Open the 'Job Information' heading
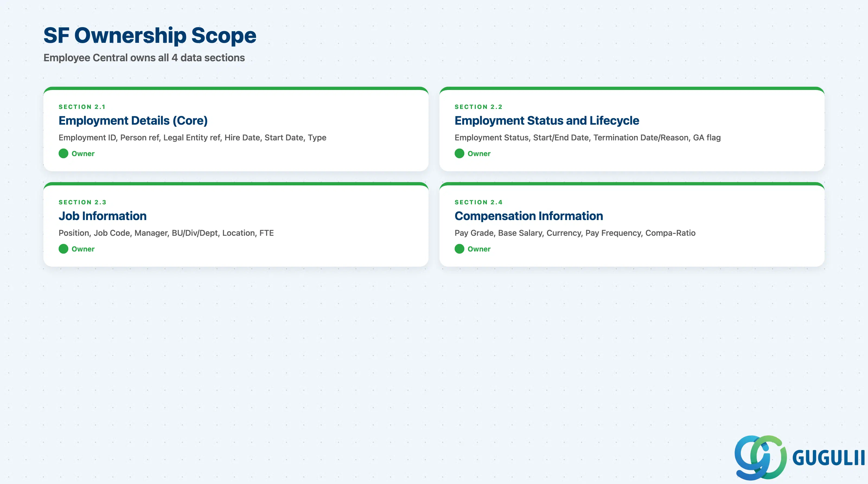Image resolution: width=868 pixels, height=484 pixels. pos(103,216)
